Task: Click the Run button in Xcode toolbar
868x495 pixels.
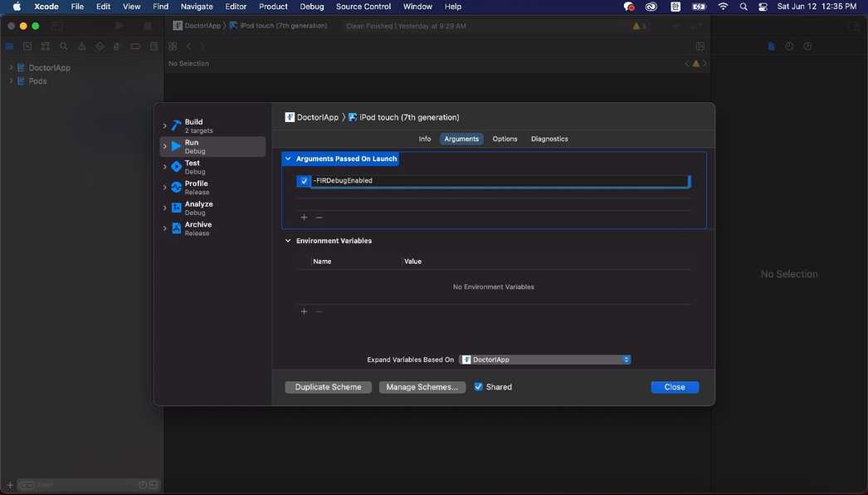Action: [119, 26]
